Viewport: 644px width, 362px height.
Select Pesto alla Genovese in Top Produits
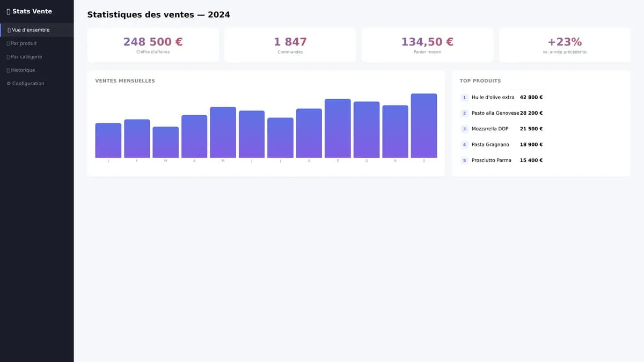pyautogui.click(x=493, y=113)
